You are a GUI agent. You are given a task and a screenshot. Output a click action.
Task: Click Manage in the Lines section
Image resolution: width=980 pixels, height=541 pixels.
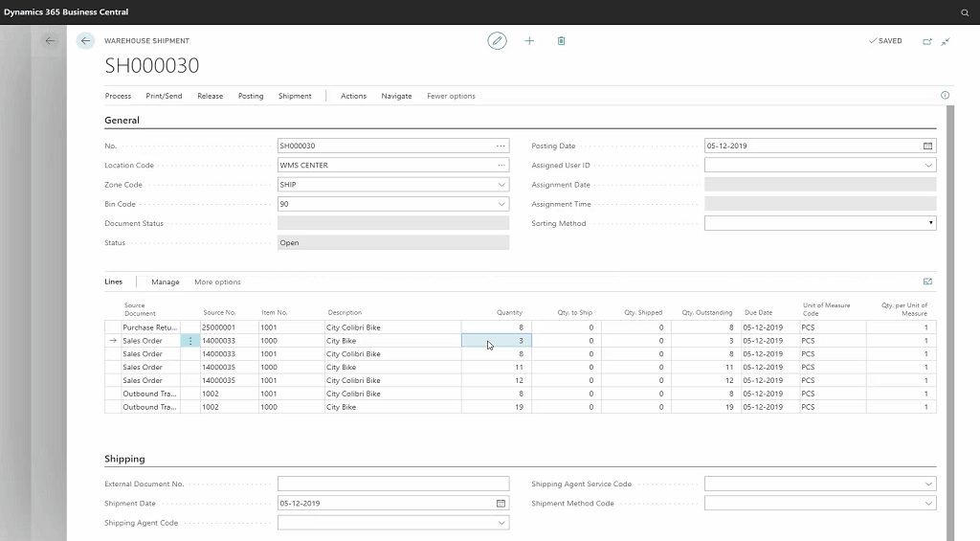pyautogui.click(x=165, y=282)
